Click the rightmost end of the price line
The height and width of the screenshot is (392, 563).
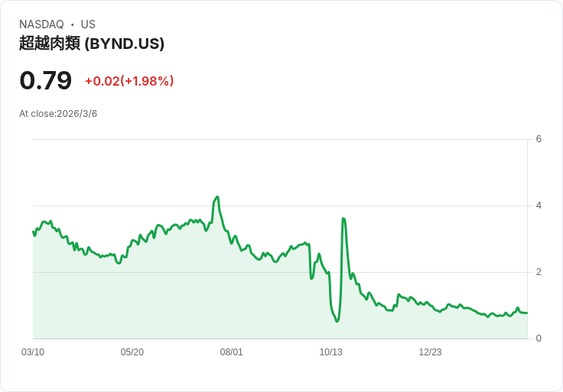pos(526,313)
